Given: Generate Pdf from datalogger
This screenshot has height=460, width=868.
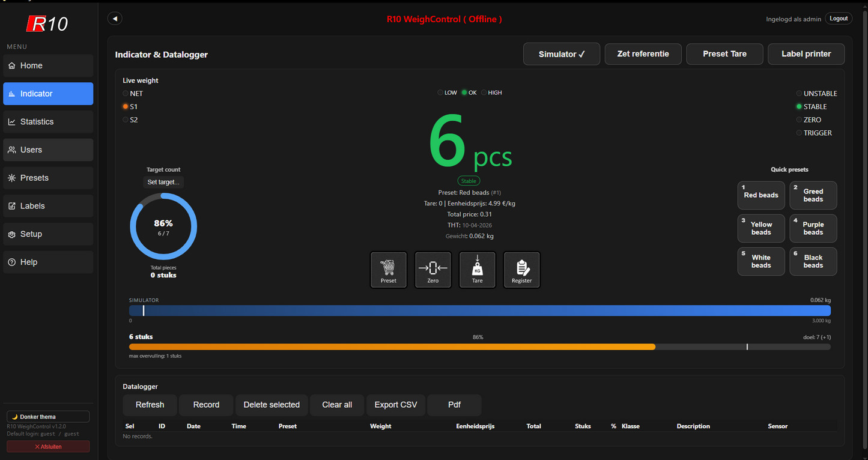Looking at the screenshot, I should (x=454, y=405).
